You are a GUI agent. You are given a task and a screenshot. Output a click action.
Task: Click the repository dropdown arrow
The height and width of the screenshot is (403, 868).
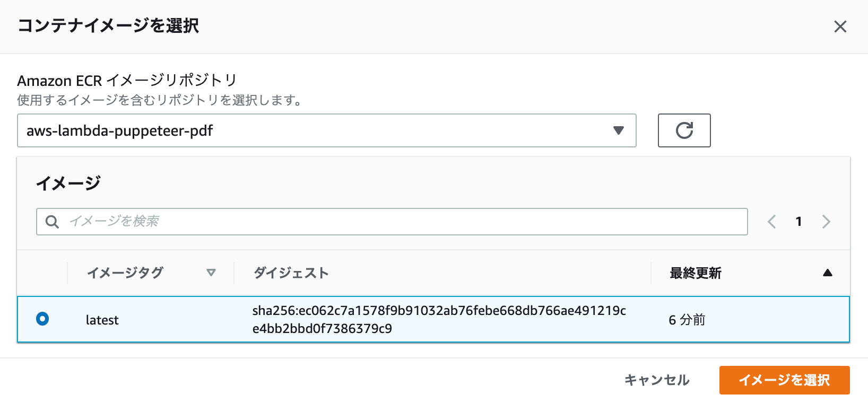click(x=618, y=130)
